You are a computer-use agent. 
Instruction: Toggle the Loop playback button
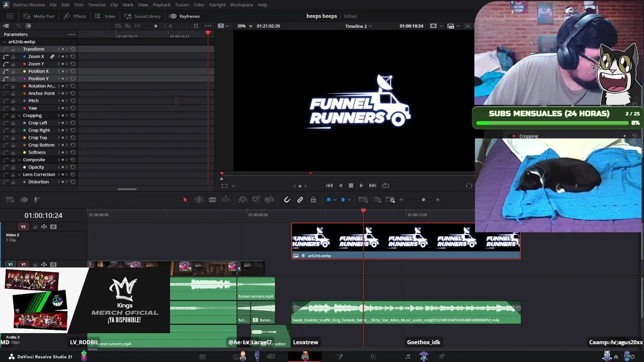click(385, 186)
